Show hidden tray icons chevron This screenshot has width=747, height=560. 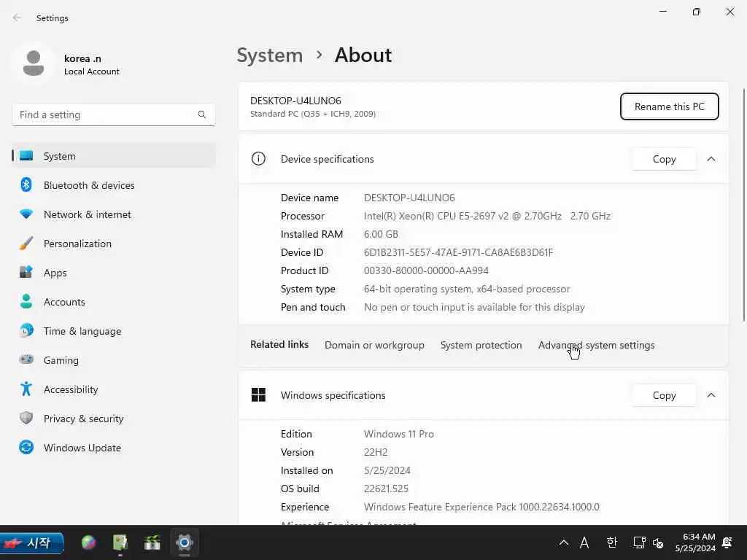click(564, 542)
